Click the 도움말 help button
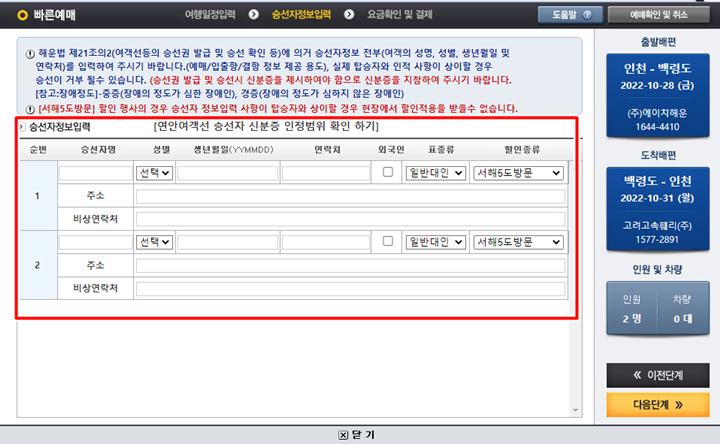720x444 pixels. click(x=570, y=15)
